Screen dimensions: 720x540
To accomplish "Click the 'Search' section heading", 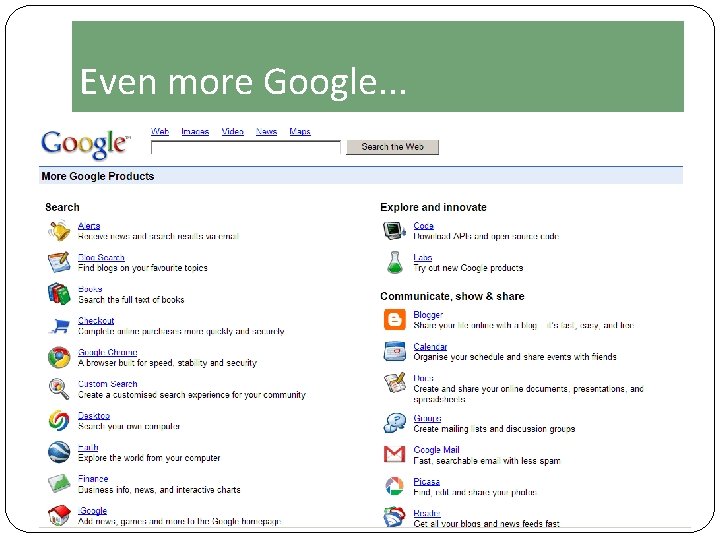I will tap(62, 207).
